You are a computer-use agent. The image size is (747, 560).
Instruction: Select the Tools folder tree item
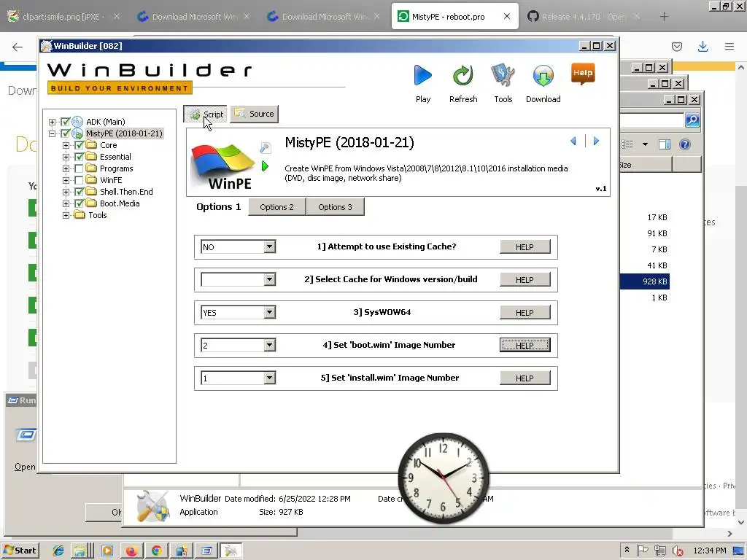click(98, 215)
